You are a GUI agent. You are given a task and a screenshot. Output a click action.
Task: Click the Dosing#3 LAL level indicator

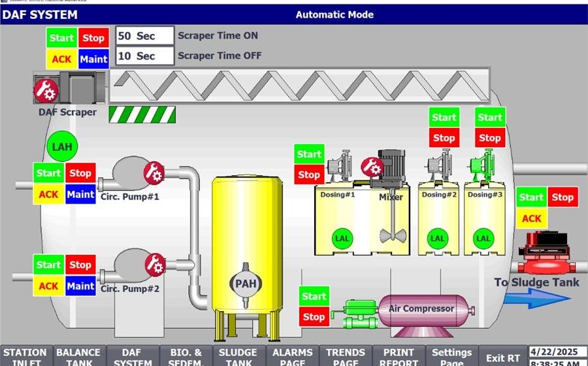483,239
